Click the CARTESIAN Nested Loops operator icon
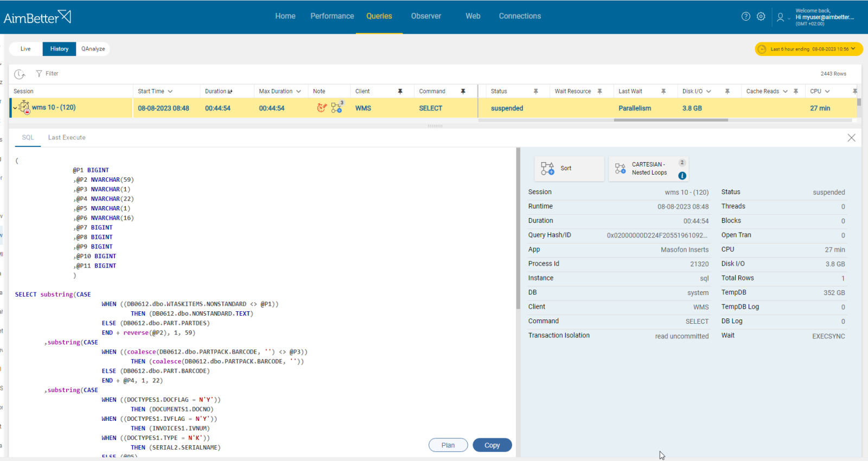The width and height of the screenshot is (868, 461). [x=620, y=169]
